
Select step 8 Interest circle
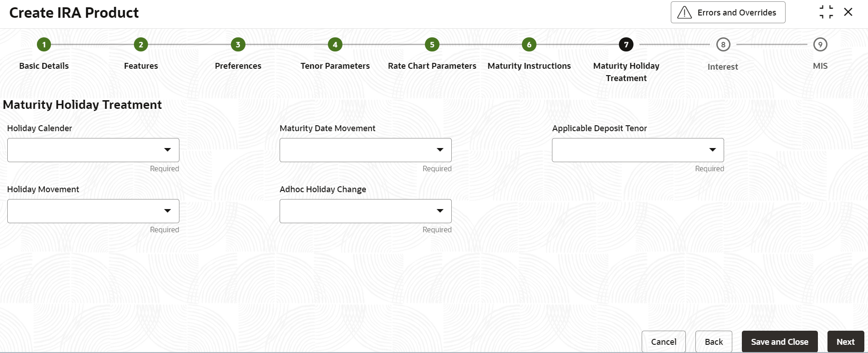[x=723, y=45]
